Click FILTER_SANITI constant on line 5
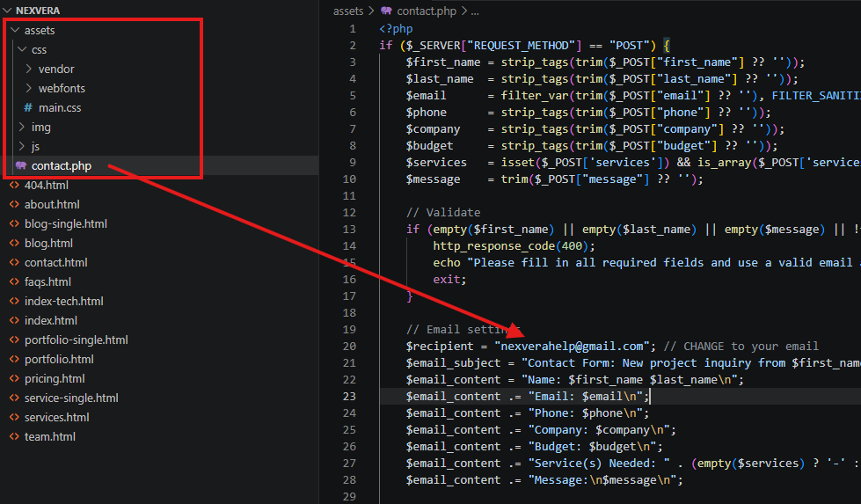Image resolution: width=861 pixels, height=504 pixels. click(816, 96)
